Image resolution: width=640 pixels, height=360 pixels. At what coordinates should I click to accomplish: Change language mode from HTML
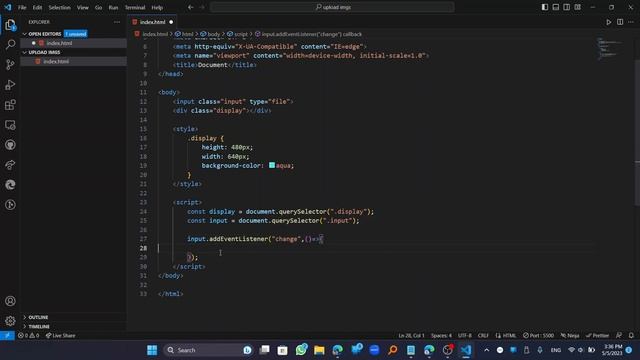(x=509, y=336)
